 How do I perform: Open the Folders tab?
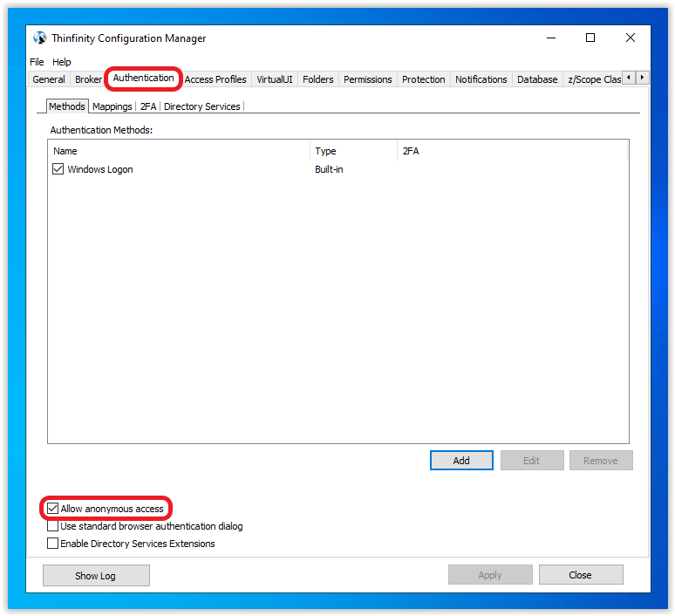click(317, 79)
